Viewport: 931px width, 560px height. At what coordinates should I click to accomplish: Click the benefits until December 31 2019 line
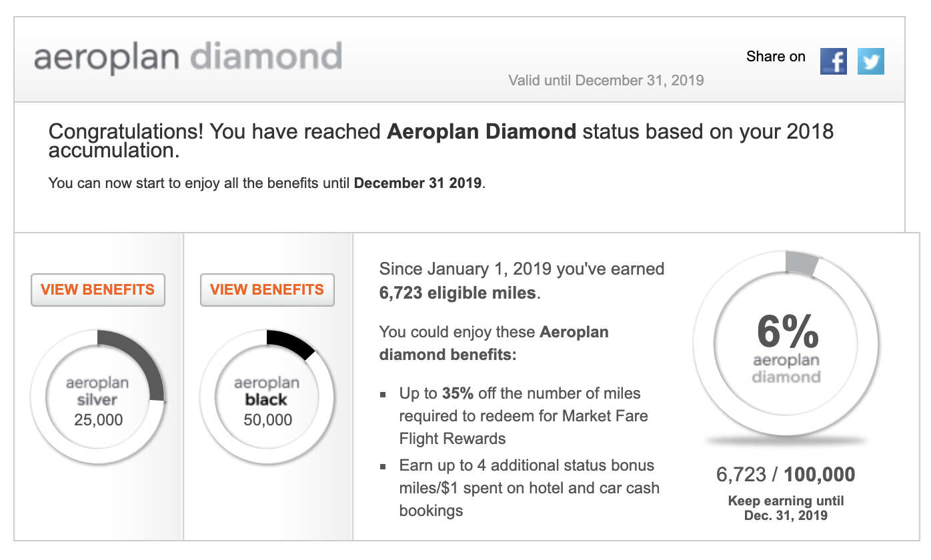(267, 183)
